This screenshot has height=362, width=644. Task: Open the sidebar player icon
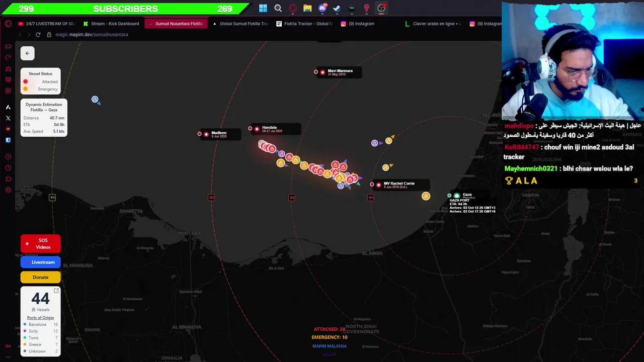[x=8, y=157]
